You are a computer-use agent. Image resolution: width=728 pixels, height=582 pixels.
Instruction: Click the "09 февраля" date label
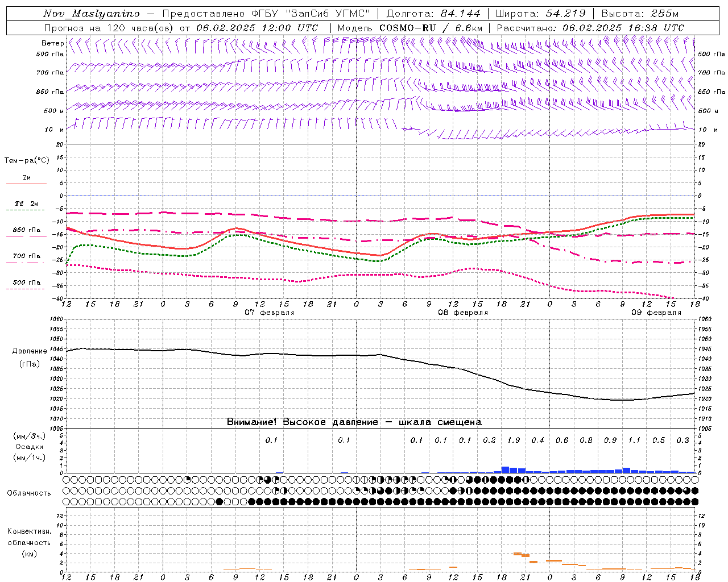tap(656, 313)
